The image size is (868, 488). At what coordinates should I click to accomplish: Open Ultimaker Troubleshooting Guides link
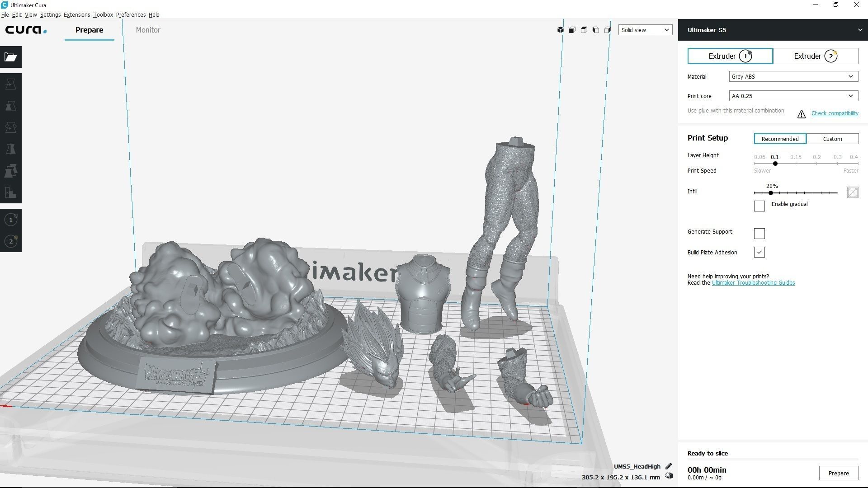point(753,283)
